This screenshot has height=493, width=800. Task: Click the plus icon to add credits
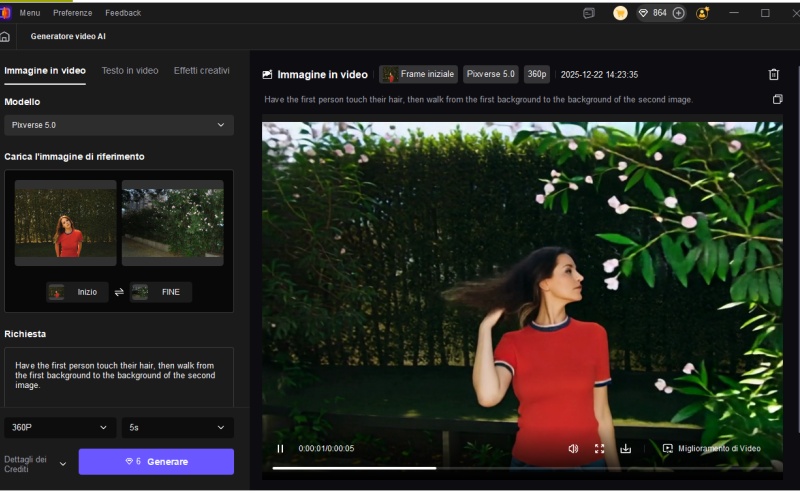pos(679,13)
